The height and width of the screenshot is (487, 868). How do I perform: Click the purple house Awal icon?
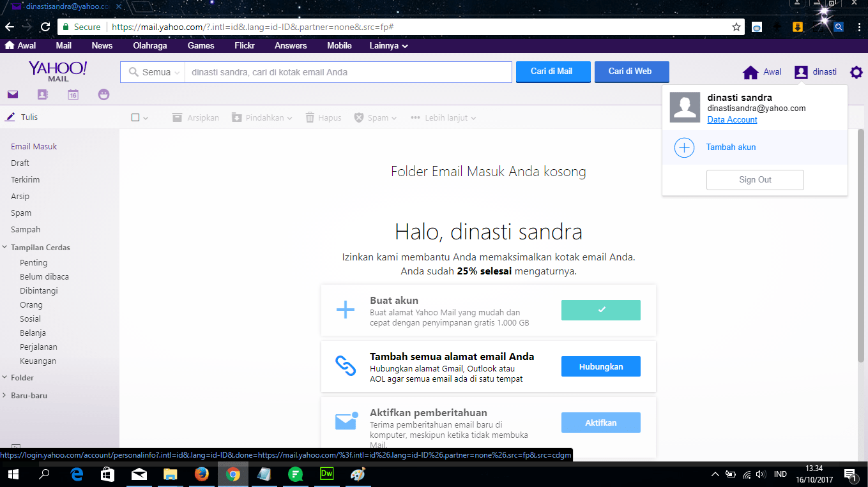pyautogui.click(x=750, y=72)
